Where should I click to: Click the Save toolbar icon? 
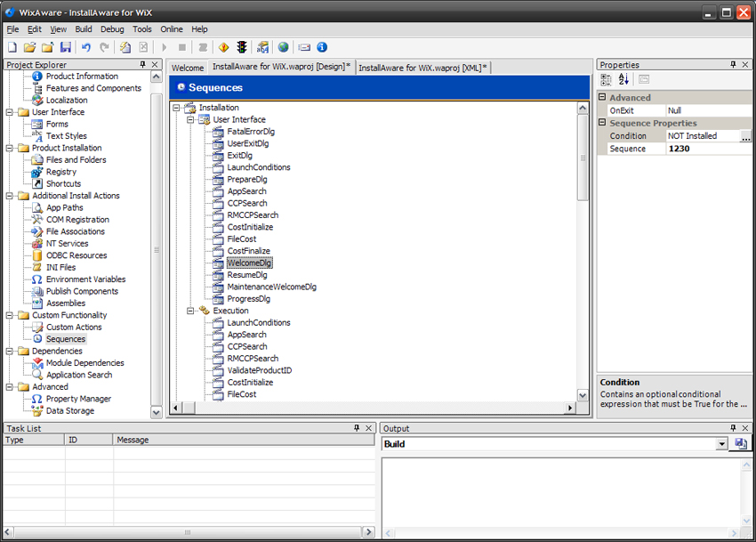point(66,47)
